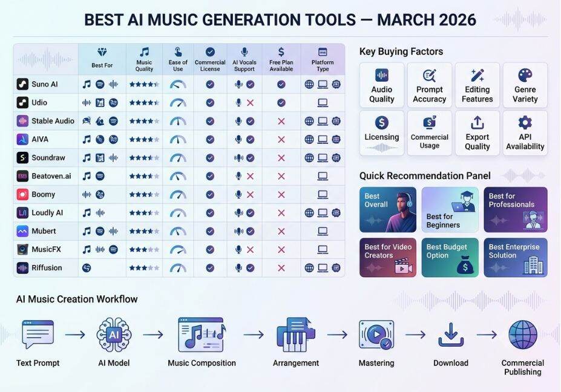Open the Best for Professionals tile
561x392 pixels.
(x=516, y=209)
